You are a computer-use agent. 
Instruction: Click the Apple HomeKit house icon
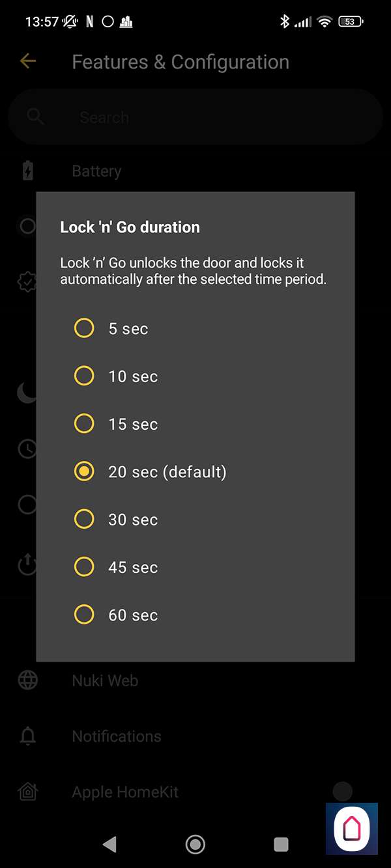[27, 792]
